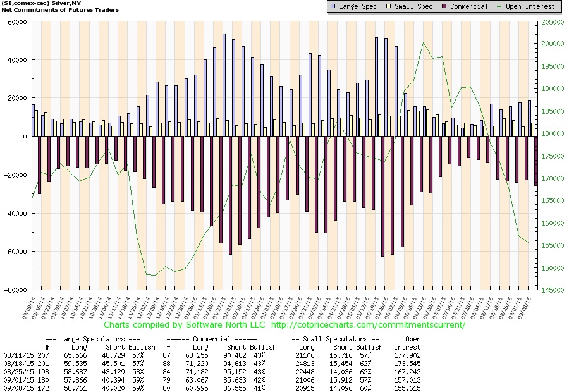Select the 'Commercial' legend text
569x392 pixels.
click(x=469, y=6)
